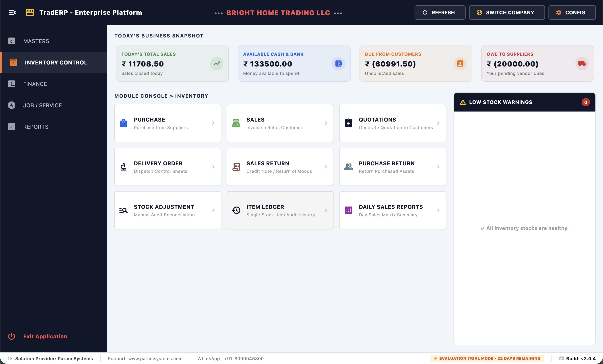Screen dimensions: 603x364
Task: Click the Evaluation Trial Mode badge
Action: tap(487, 358)
